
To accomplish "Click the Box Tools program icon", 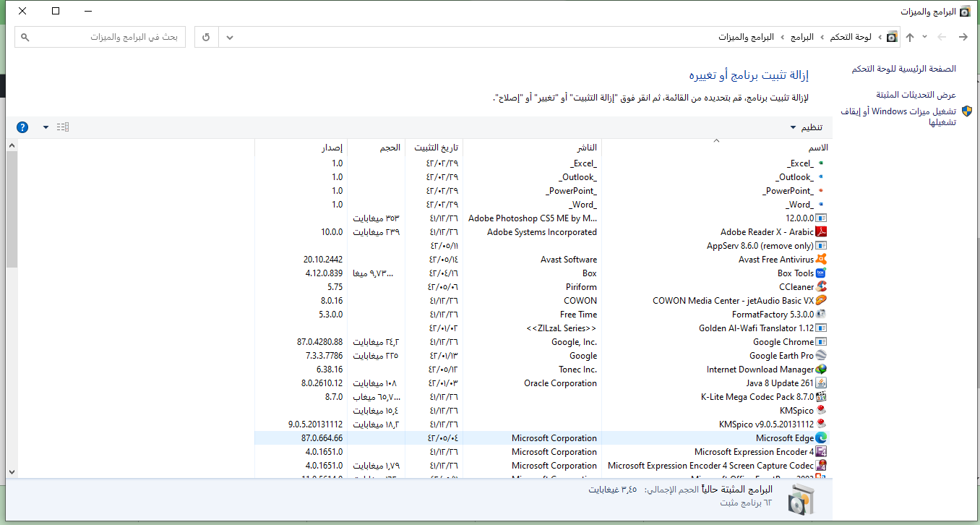I will click(x=821, y=273).
